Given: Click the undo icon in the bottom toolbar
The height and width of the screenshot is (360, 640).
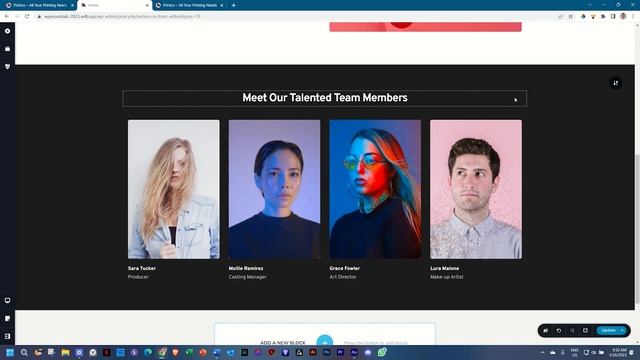Looking at the screenshot, I should (559, 331).
